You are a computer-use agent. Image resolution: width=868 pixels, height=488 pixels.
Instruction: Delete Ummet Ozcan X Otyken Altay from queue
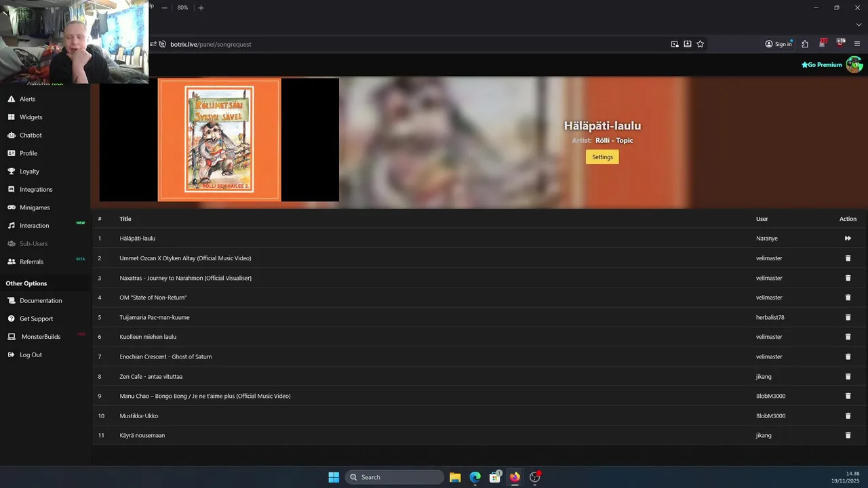(848, 258)
